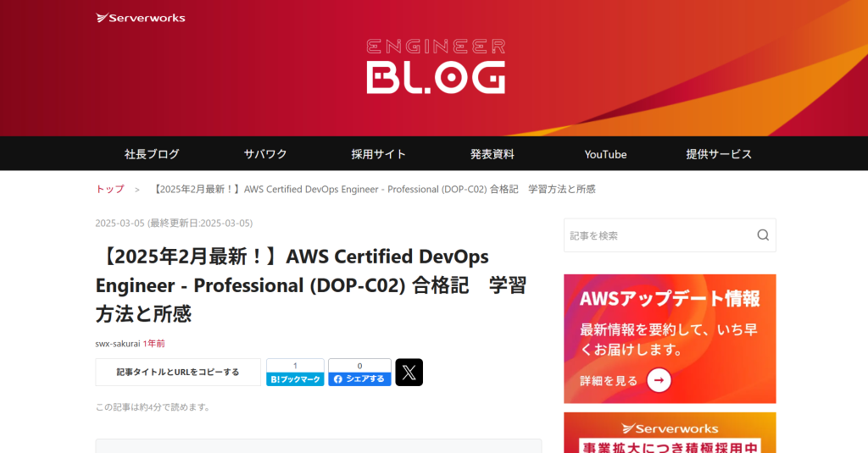Open 採用サイト in the navigation bar

tap(379, 154)
